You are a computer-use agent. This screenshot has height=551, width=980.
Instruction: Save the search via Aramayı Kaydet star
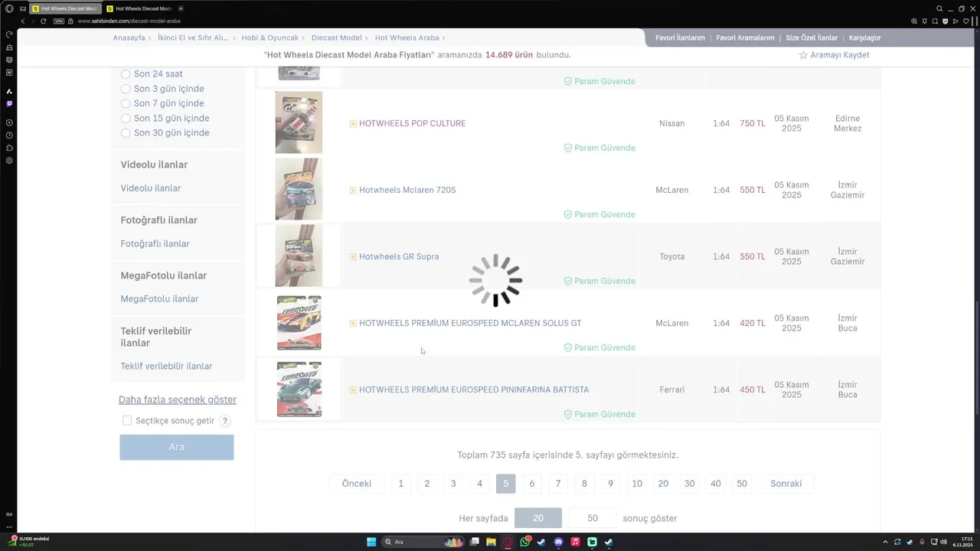coord(803,55)
